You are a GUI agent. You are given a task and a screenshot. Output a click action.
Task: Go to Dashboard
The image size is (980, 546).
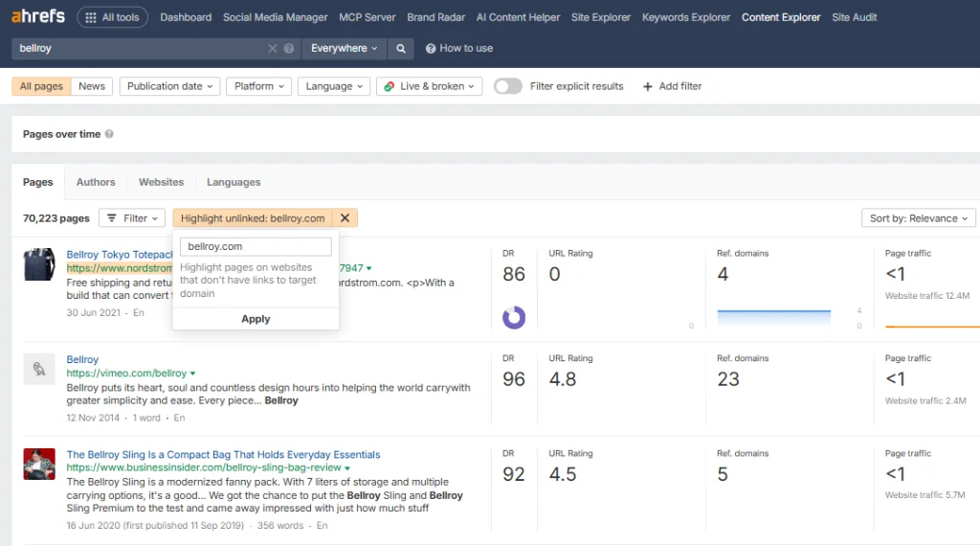click(186, 17)
